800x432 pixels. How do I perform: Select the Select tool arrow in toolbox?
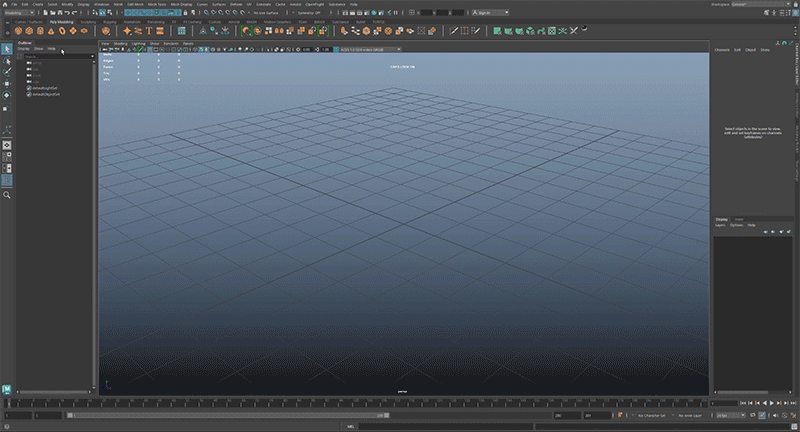pos(7,49)
